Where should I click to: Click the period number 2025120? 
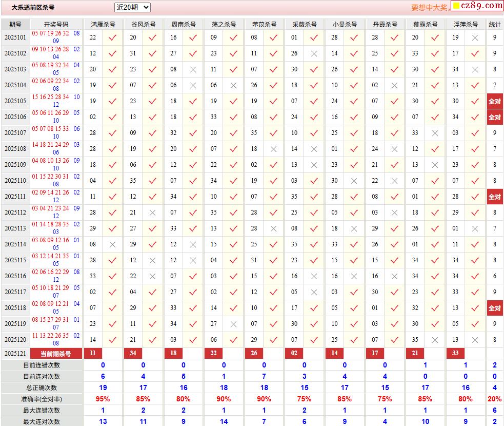point(15,340)
